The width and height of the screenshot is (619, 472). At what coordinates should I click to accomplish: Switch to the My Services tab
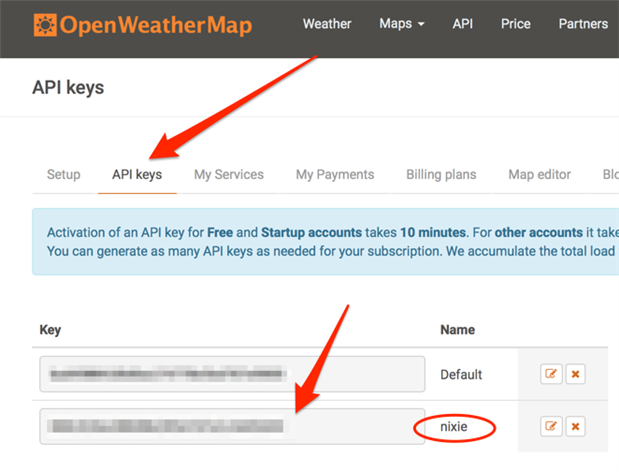pyautogui.click(x=229, y=174)
